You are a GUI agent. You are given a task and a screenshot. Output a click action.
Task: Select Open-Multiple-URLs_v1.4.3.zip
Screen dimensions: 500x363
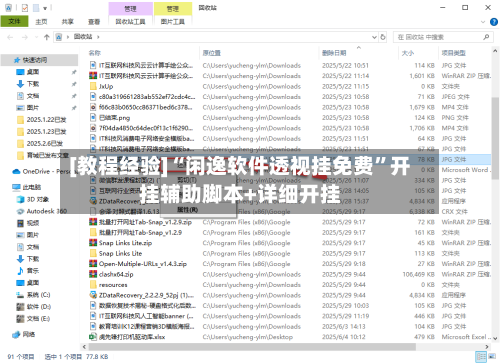[x=289, y=264]
